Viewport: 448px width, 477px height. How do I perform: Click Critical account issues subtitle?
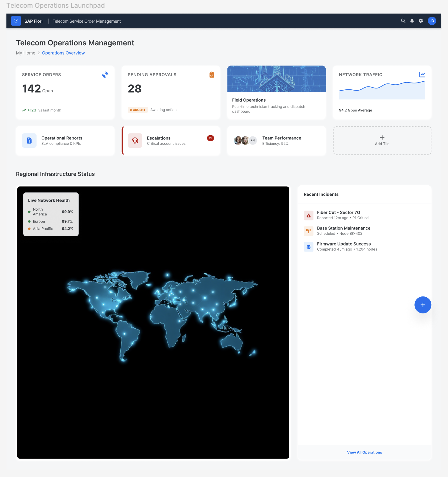166,144
